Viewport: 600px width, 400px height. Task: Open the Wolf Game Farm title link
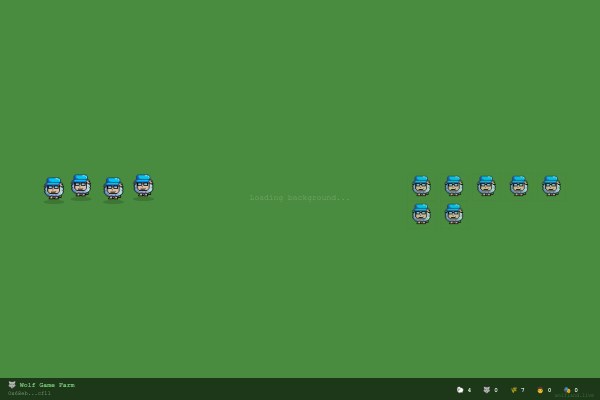pos(47,385)
